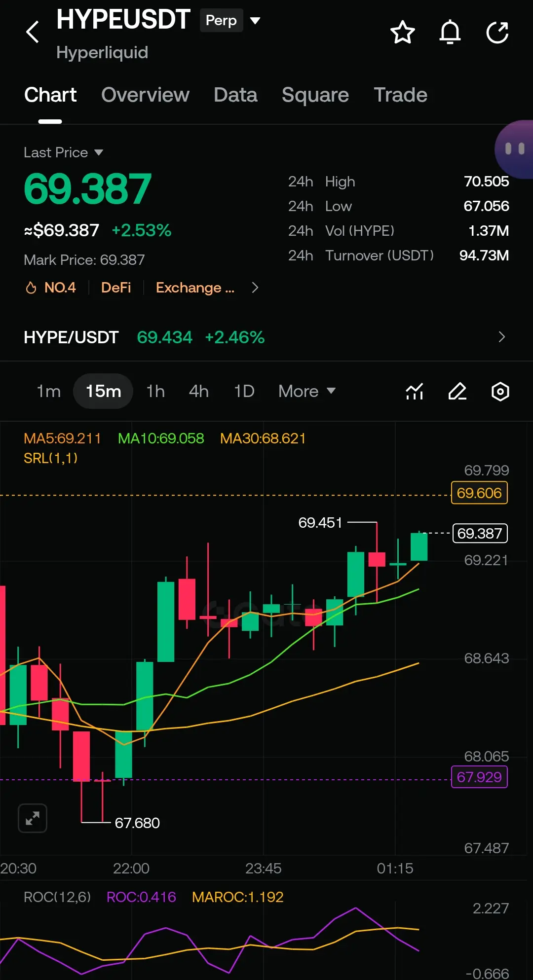Viewport: 533px width, 980px height.
Task: Tap the HYPE/USDT spot pair label
Action: pos(71,337)
